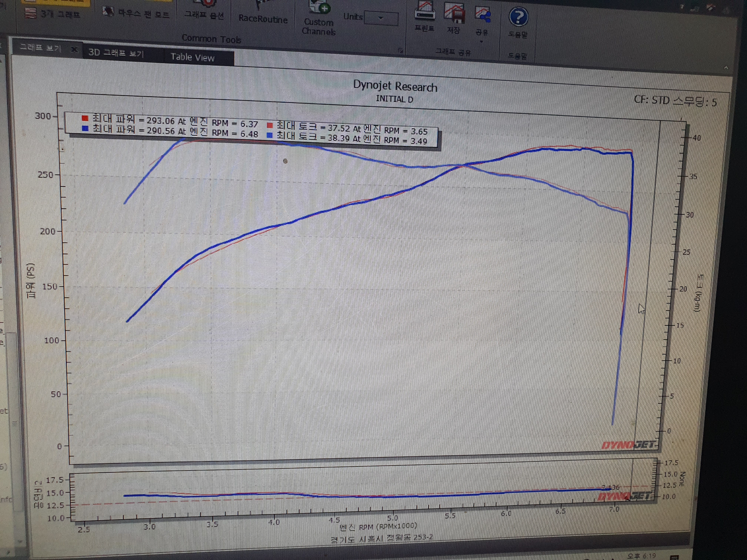Click red 최대 파워 293.06 legend swatch
Image resolution: width=747 pixels, height=560 pixels.
(x=85, y=118)
